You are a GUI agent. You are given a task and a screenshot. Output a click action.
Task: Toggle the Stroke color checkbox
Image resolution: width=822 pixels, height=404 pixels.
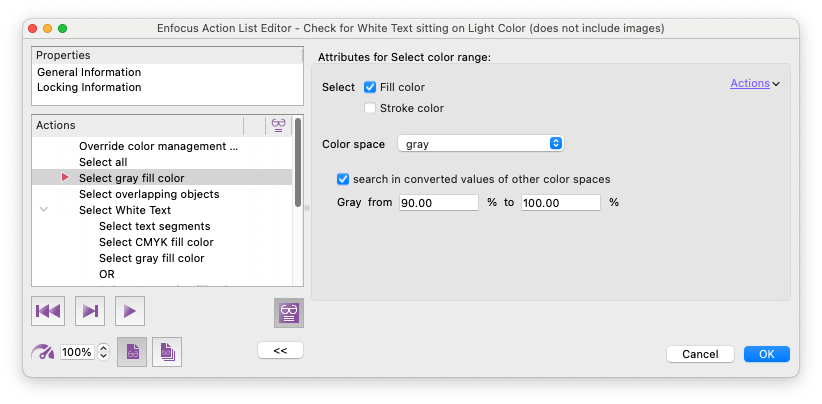pos(370,108)
